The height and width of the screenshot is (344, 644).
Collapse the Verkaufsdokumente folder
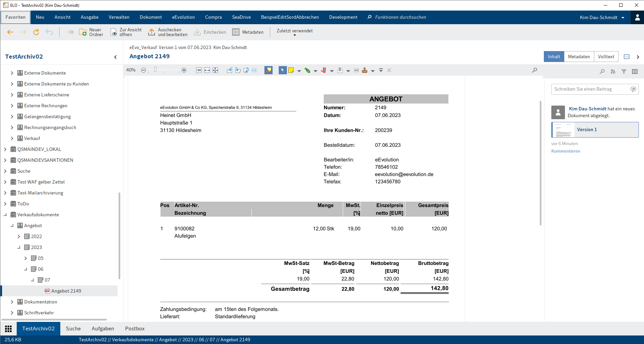pyautogui.click(x=5, y=215)
